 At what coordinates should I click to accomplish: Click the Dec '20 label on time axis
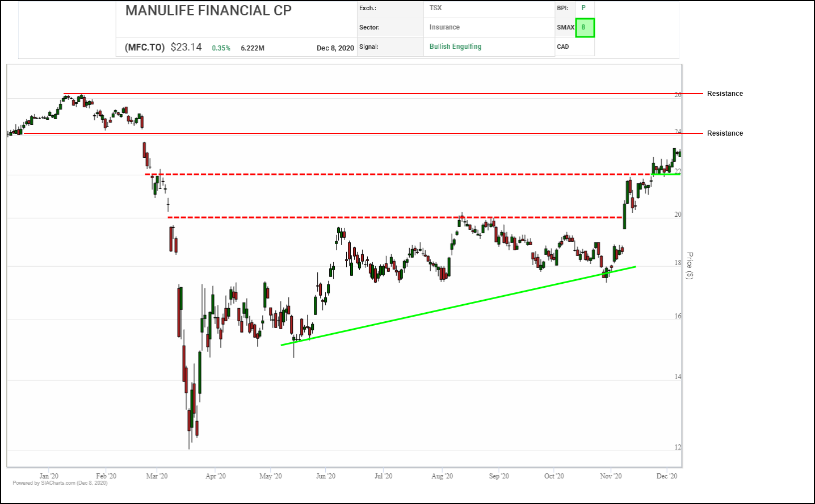[x=666, y=476]
